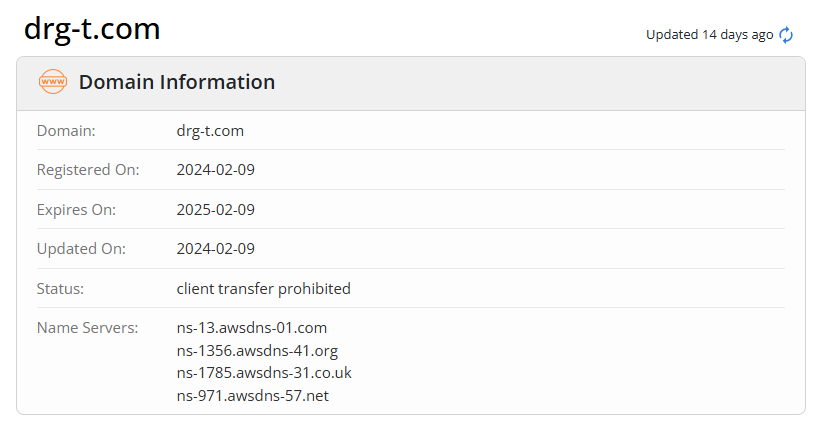
Task: Click the Registered On date 2024-02-09
Action: (x=215, y=170)
